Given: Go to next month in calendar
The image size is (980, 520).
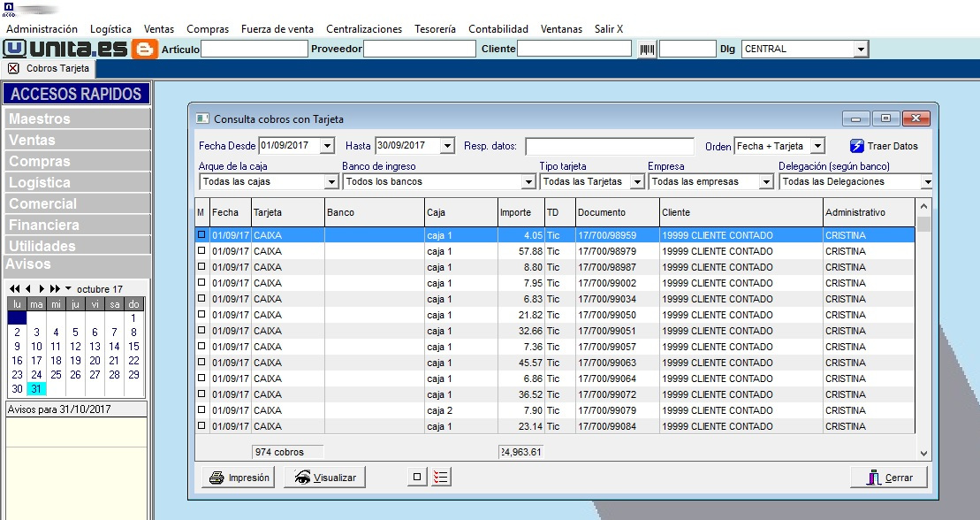Looking at the screenshot, I should [42, 288].
